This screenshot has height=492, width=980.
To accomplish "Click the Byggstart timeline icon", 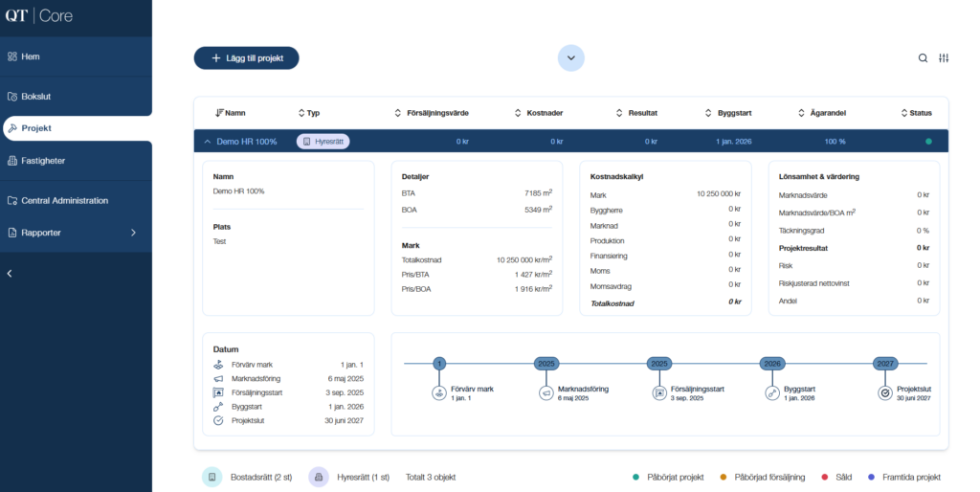I will (x=772, y=392).
